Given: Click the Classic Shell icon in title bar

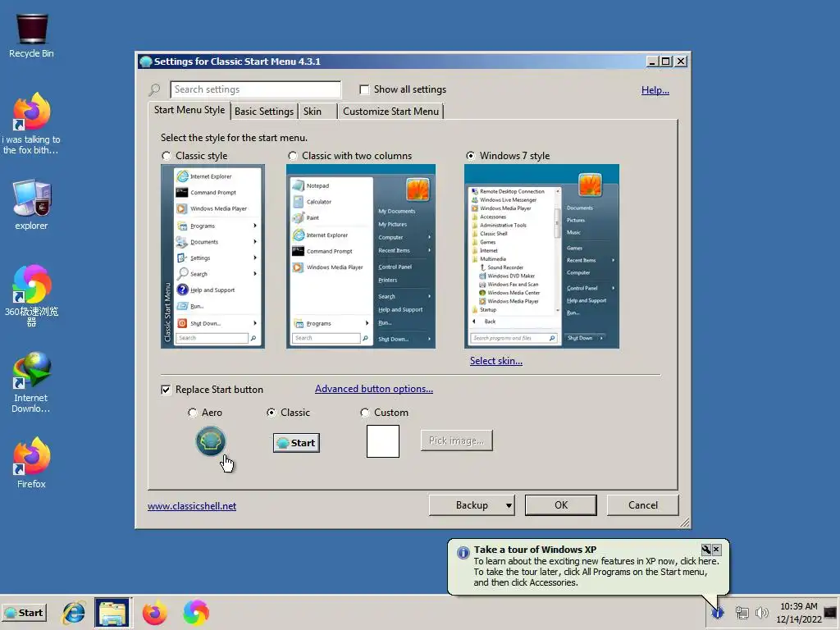Looking at the screenshot, I should click(145, 62).
